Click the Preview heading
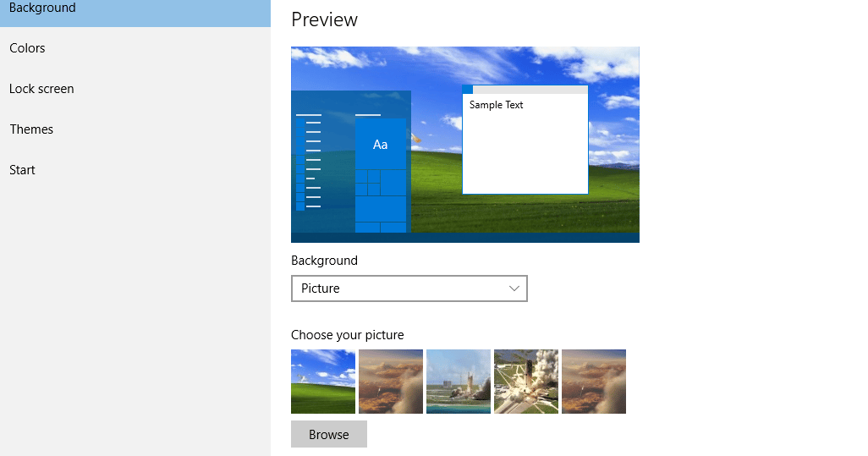This screenshot has width=868, height=456. 324,20
